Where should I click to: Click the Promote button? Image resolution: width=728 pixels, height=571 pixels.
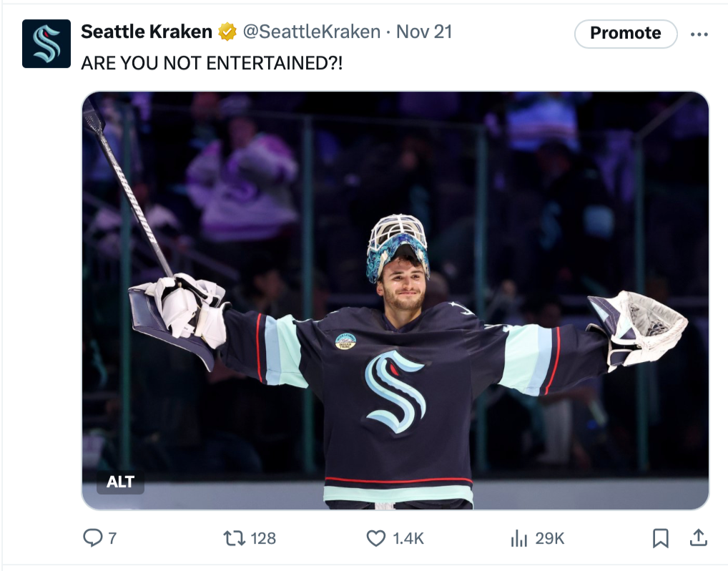626,34
